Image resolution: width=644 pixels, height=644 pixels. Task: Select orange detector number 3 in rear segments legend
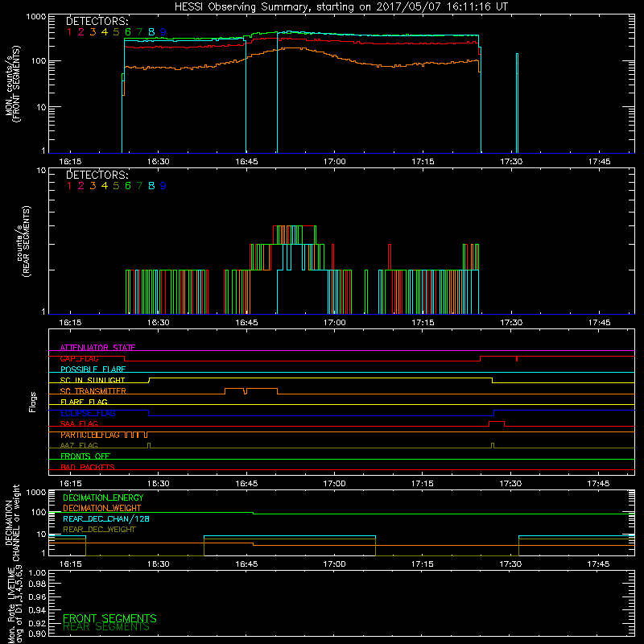tap(93, 186)
